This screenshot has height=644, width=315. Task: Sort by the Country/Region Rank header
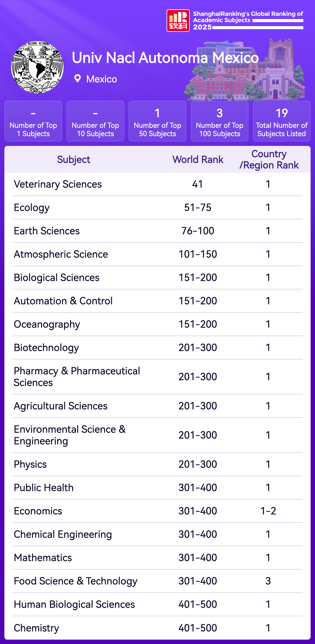pos(269,159)
